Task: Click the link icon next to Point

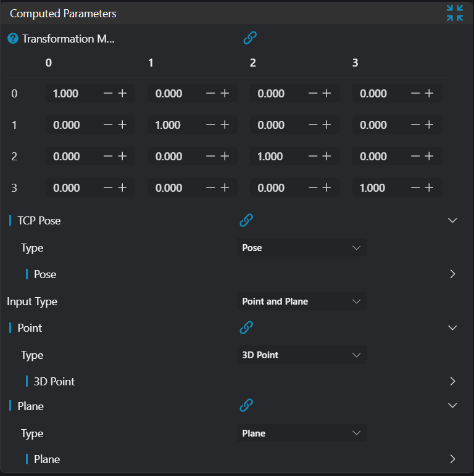Action: [x=246, y=327]
